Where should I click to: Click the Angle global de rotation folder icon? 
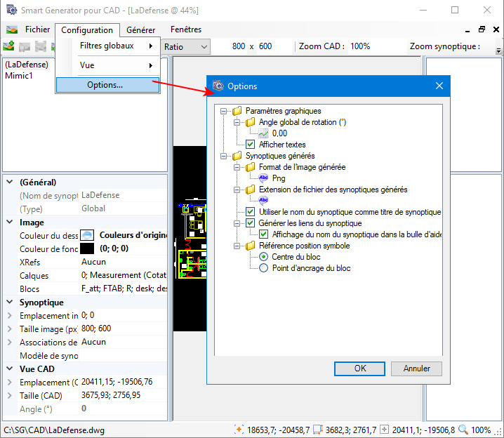point(250,122)
